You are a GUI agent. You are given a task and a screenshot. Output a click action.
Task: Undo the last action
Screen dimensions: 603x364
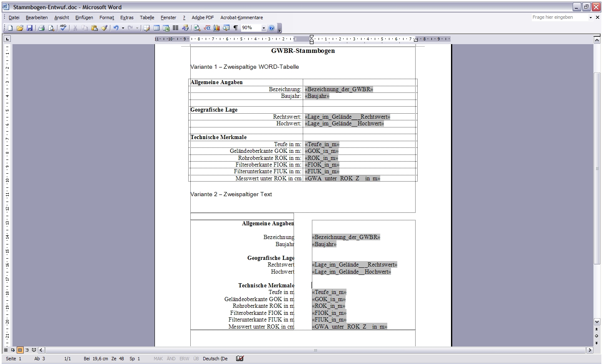tap(116, 28)
